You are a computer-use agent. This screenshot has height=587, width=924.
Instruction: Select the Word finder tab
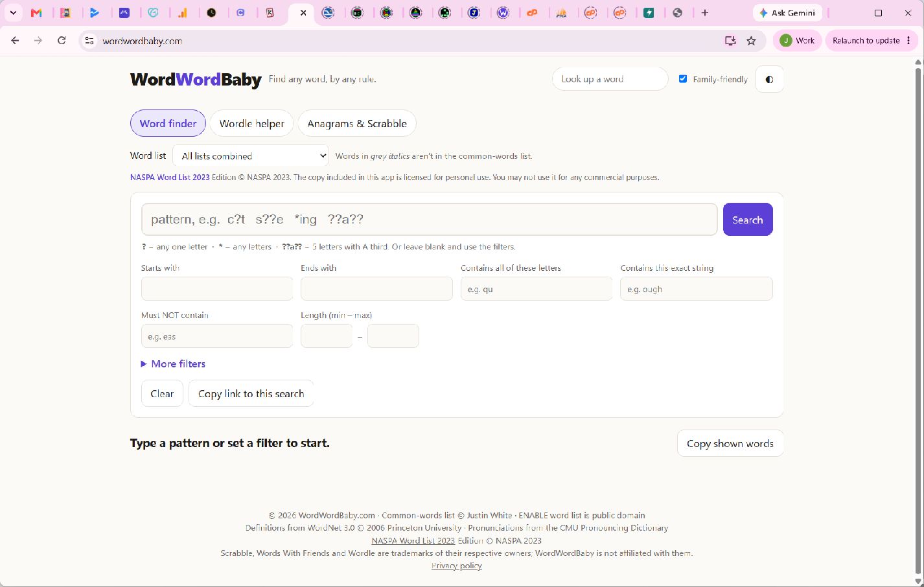click(168, 123)
